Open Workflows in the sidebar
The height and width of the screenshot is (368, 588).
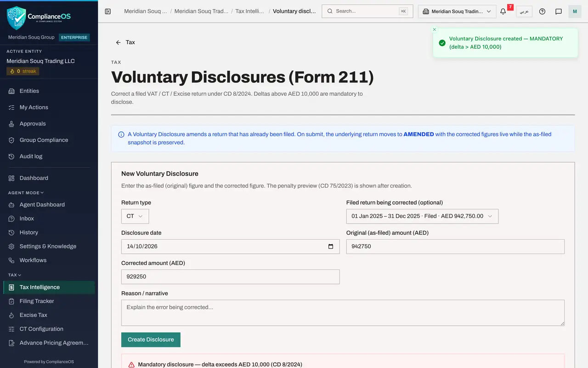point(49,260)
